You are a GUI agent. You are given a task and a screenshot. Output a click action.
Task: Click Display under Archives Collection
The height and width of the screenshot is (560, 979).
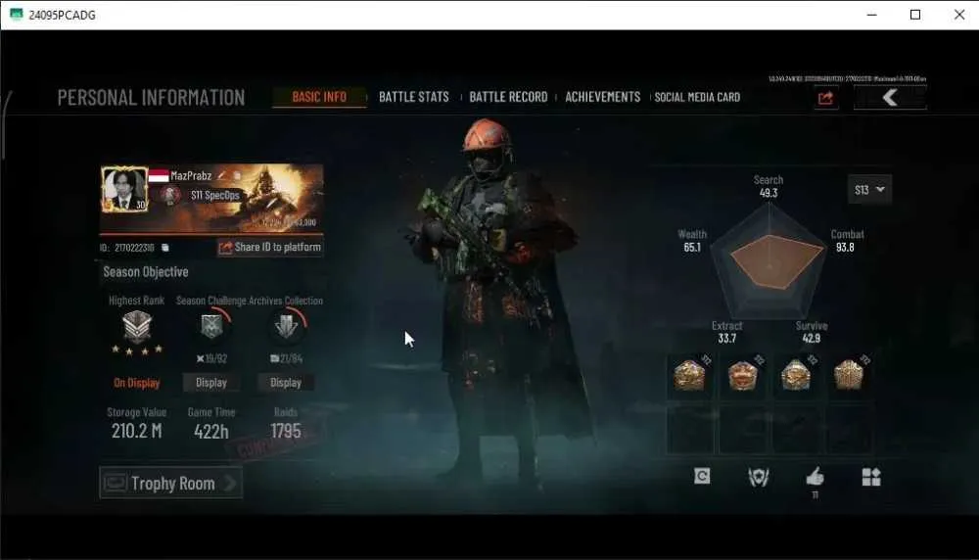pyautogui.click(x=286, y=383)
